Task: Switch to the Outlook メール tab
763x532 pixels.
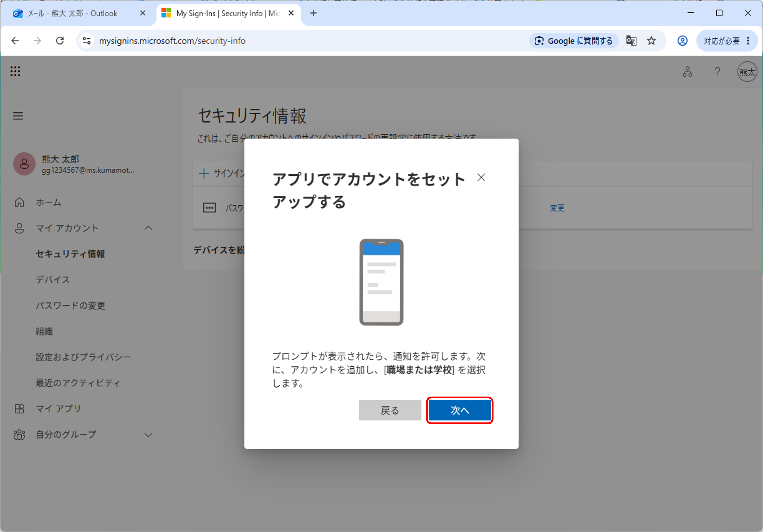Action: [73, 13]
